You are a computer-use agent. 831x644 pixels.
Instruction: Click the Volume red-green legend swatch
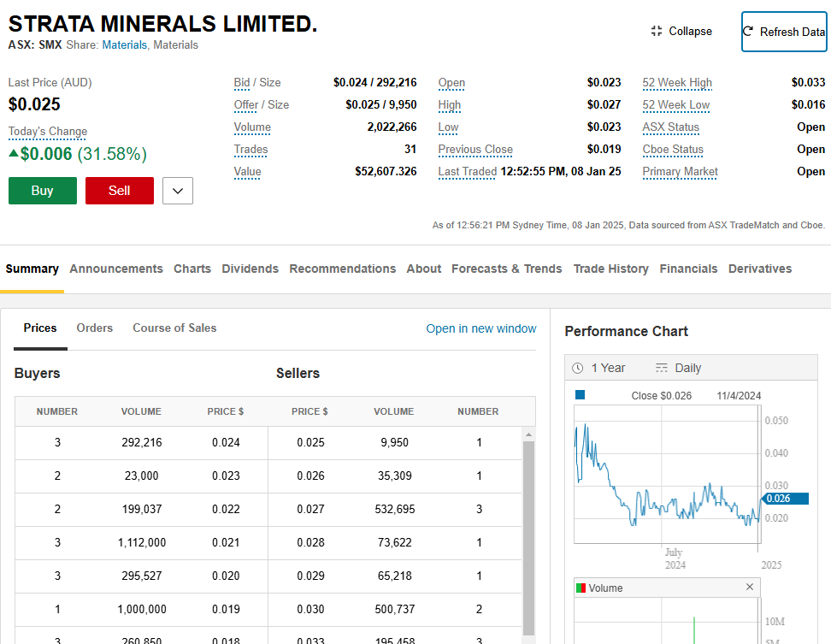[x=581, y=588]
